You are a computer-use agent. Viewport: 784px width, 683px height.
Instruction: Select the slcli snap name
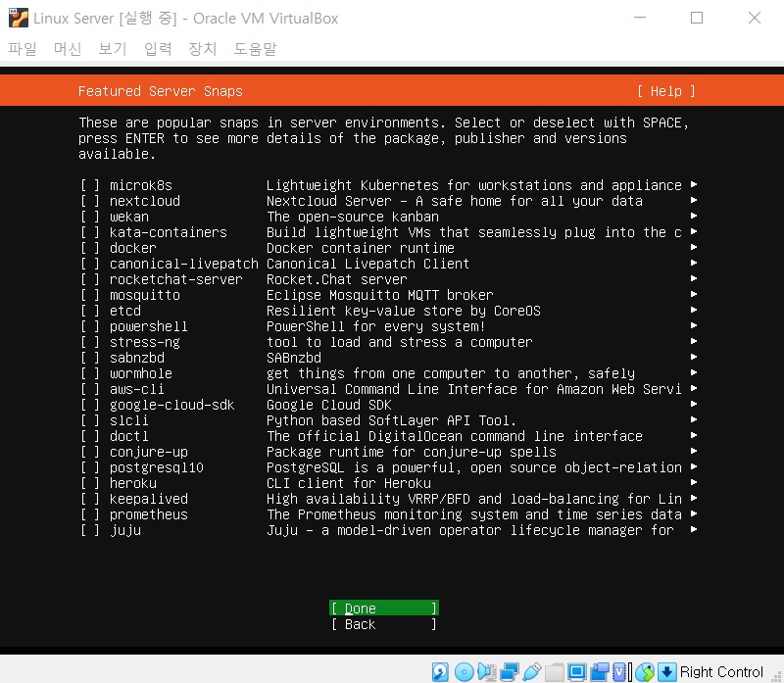tap(129, 420)
